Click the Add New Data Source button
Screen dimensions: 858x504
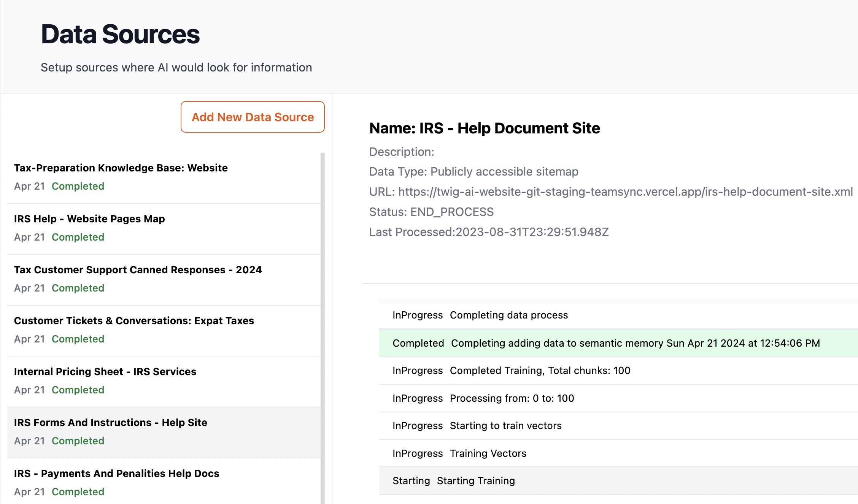(x=253, y=117)
